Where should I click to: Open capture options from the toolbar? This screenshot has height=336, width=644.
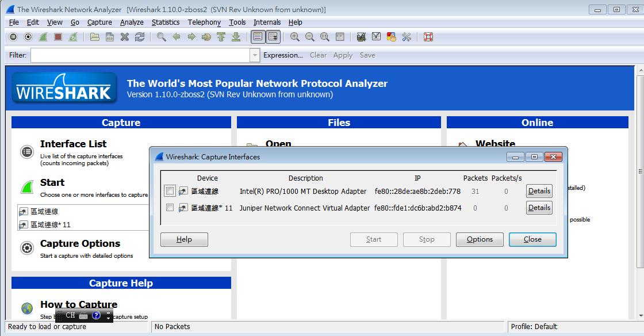28,37
